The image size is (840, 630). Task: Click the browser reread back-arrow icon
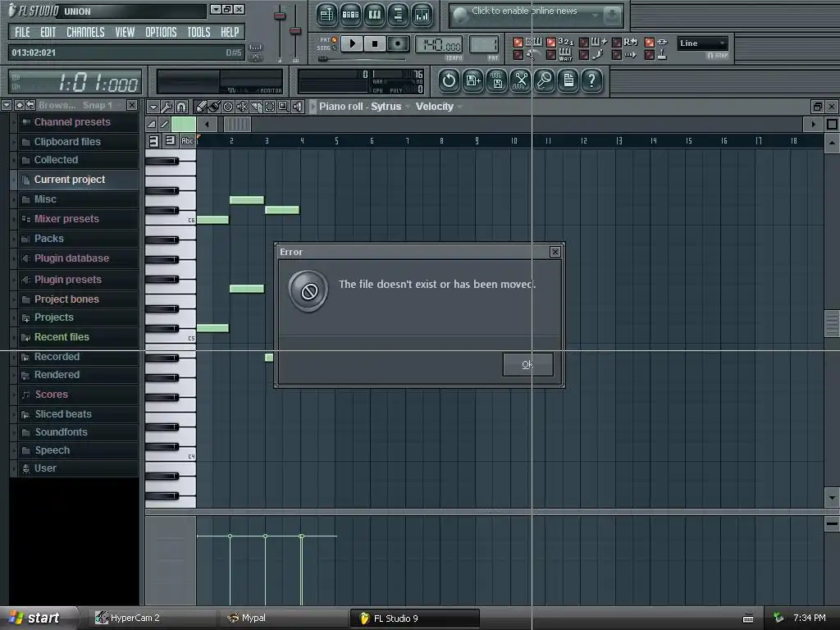point(30,105)
